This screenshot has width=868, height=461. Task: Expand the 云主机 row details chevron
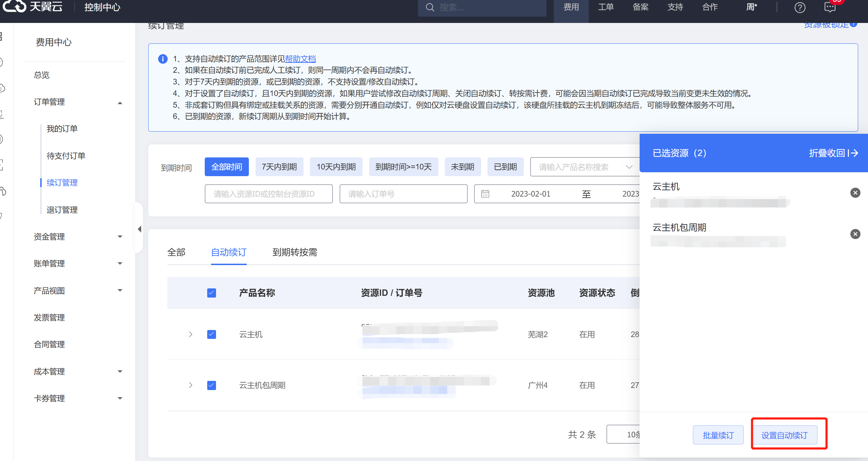(191, 334)
